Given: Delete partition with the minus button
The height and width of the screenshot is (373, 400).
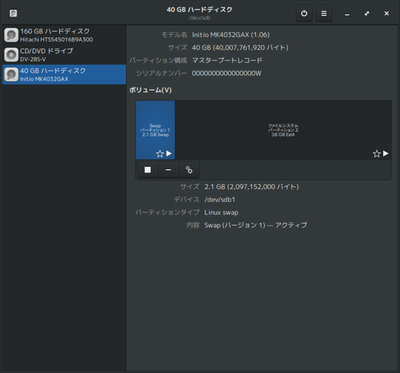Looking at the screenshot, I should coord(168,170).
